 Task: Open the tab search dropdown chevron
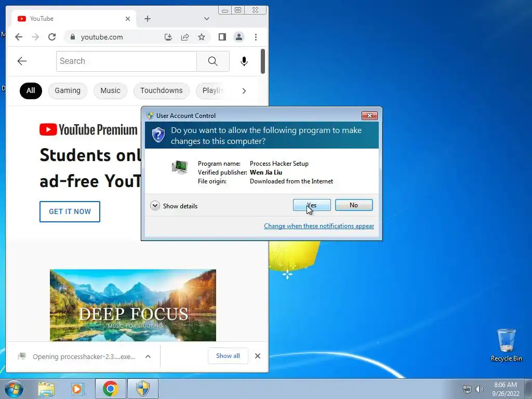pos(207,19)
